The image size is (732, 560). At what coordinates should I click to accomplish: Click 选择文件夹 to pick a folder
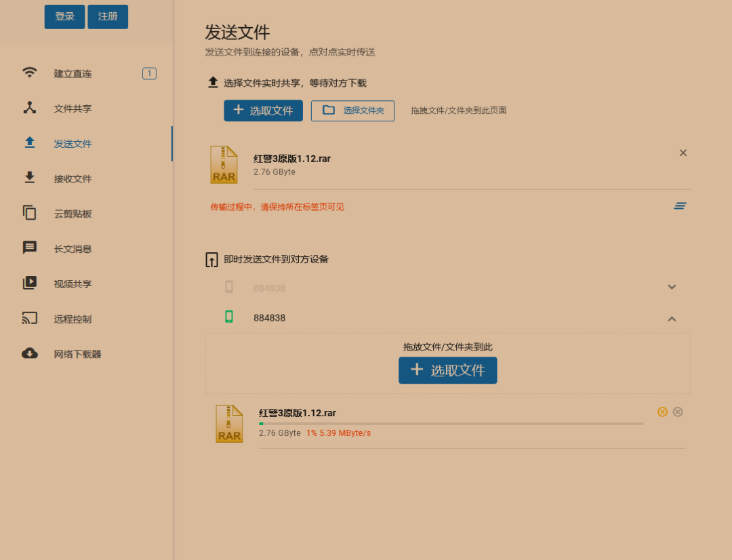[352, 111]
